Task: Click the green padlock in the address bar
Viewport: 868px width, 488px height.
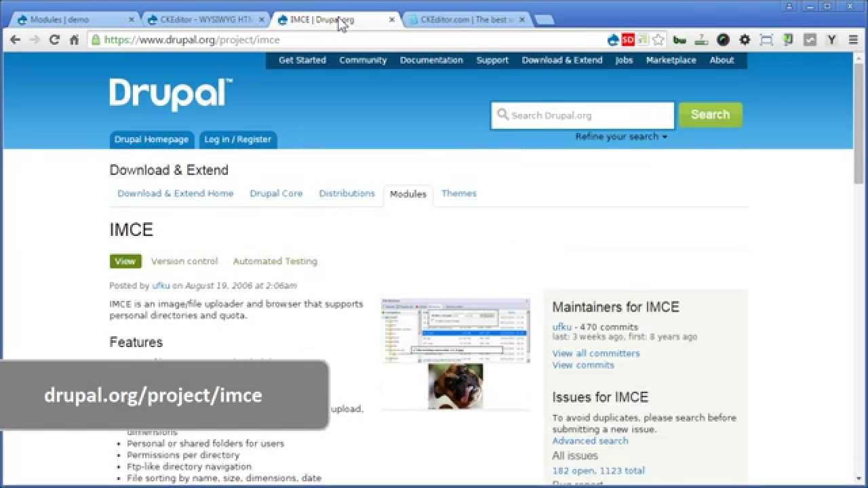Action: tap(96, 40)
